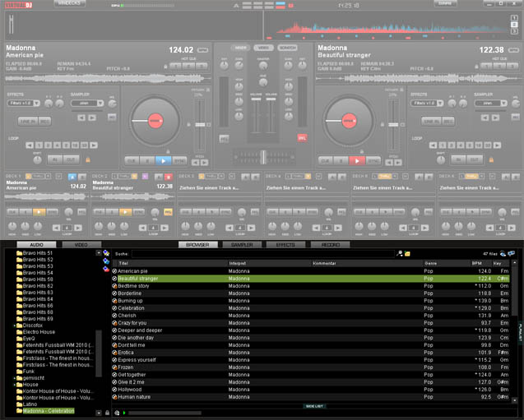Assign mini Deck 2 to right red B
This screenshot has width=524, height=420.
pyautogui.click(x=169, y=177)
